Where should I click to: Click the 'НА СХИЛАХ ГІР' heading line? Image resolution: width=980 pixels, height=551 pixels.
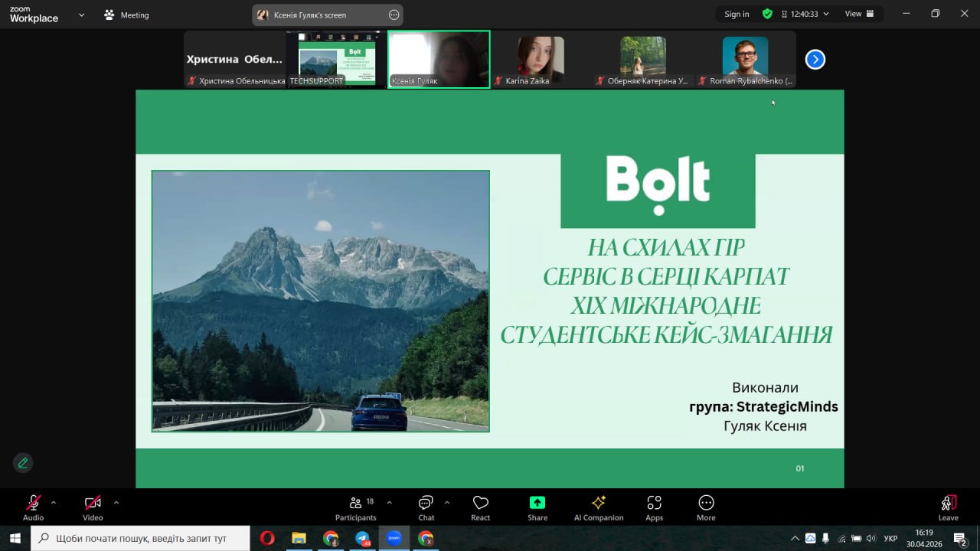(666, 248)
